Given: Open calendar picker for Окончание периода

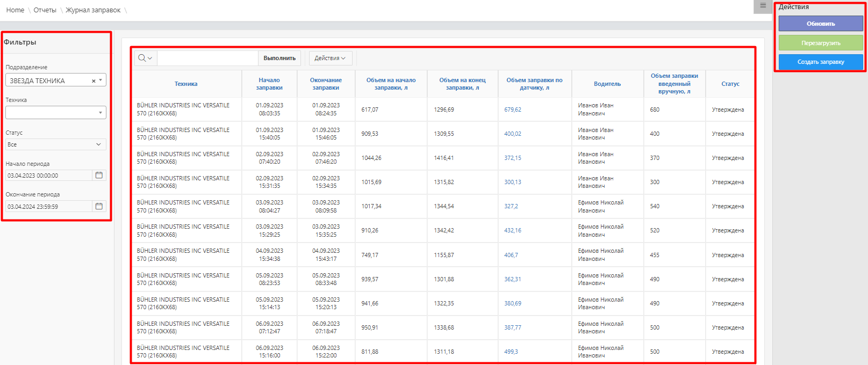Looking at the screenshot, I should (x=99, y=207).
